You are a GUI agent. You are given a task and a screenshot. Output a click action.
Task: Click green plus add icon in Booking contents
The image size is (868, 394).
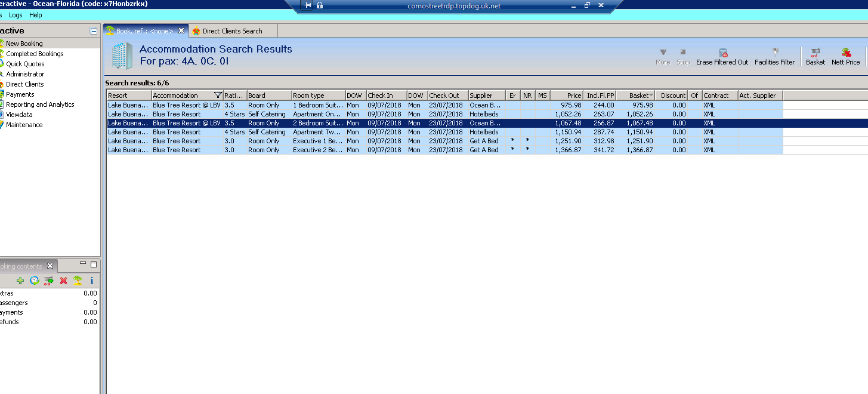20,280
